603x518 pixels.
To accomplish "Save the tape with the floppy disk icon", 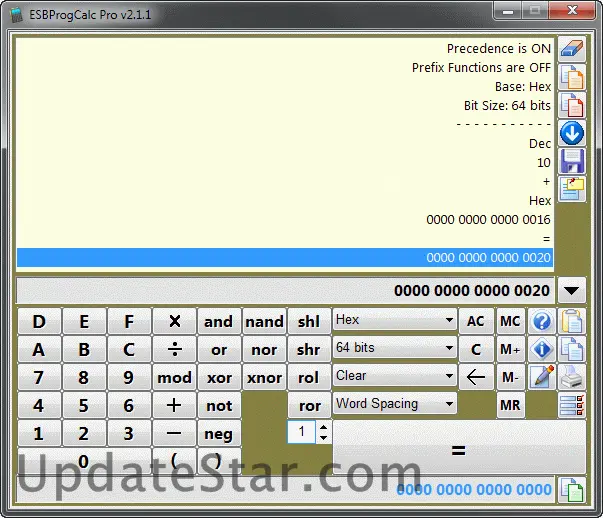I will coord(572,161).
